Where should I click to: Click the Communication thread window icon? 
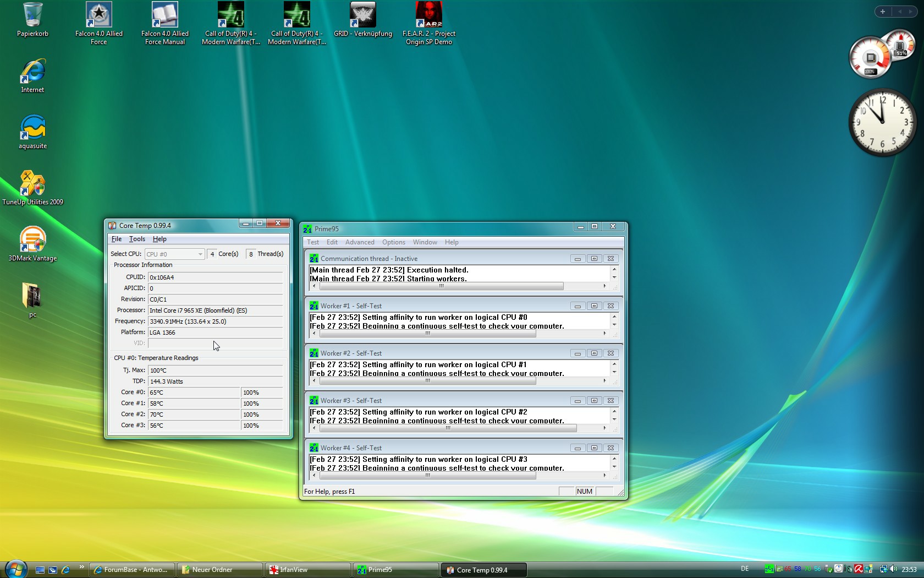314,258
